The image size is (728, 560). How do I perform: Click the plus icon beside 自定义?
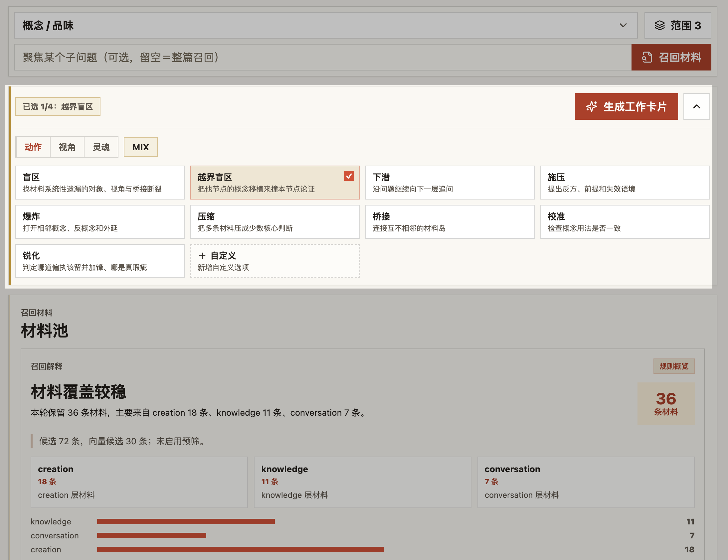[202, 255]
